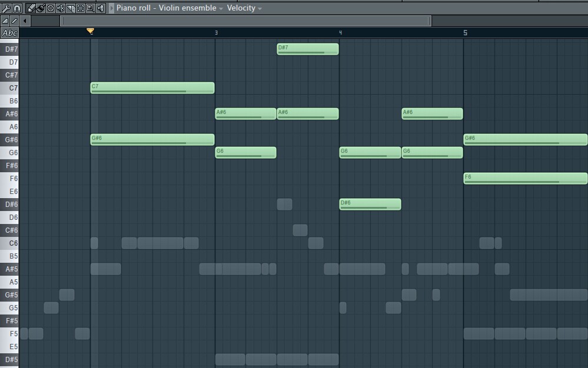588x368 pixels.
Task: Click the G#6 piano key
Action: click(9, 140)
